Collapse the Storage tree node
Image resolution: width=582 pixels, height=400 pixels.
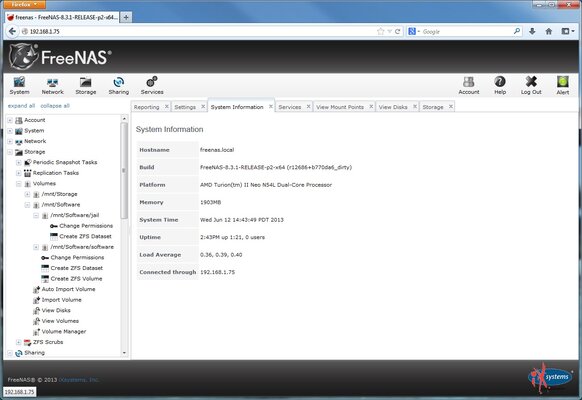pos(10,152)
